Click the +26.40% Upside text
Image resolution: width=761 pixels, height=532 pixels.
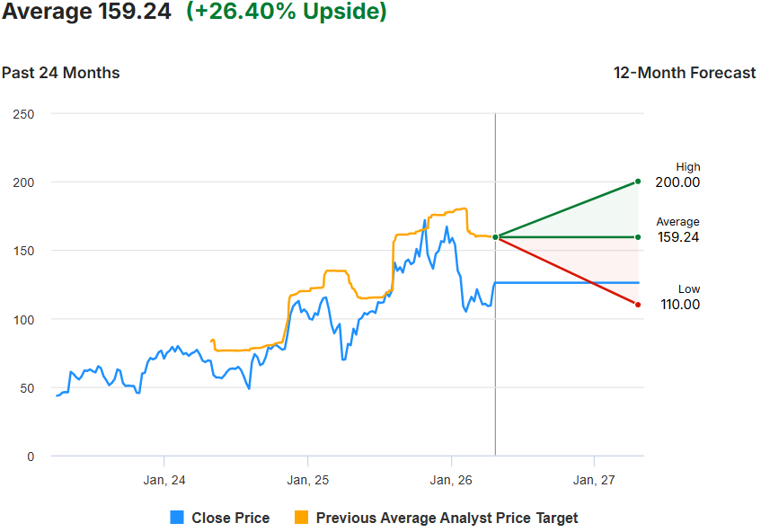tap(287, 13)
